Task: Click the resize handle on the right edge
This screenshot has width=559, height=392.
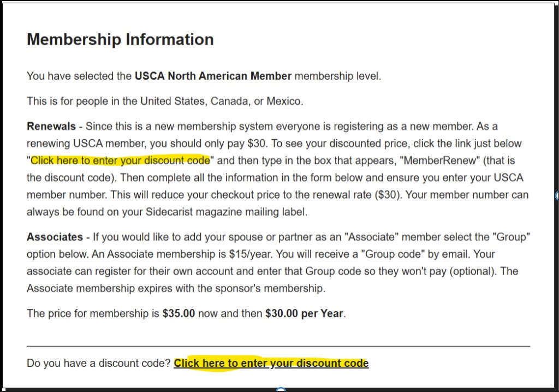Action: tap(556, 195)
